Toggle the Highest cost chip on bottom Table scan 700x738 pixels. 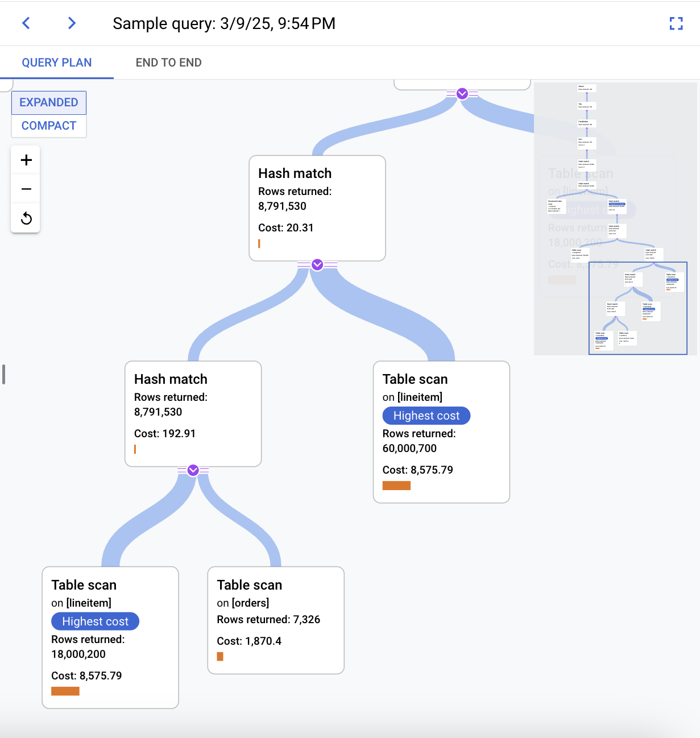click(x=95, y=621)
